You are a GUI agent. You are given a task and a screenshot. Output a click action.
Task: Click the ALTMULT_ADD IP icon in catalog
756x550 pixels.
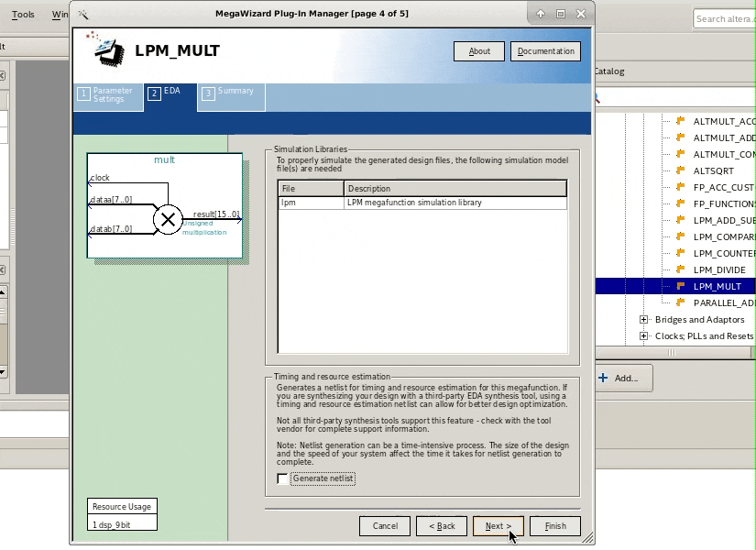pos(681,137)
